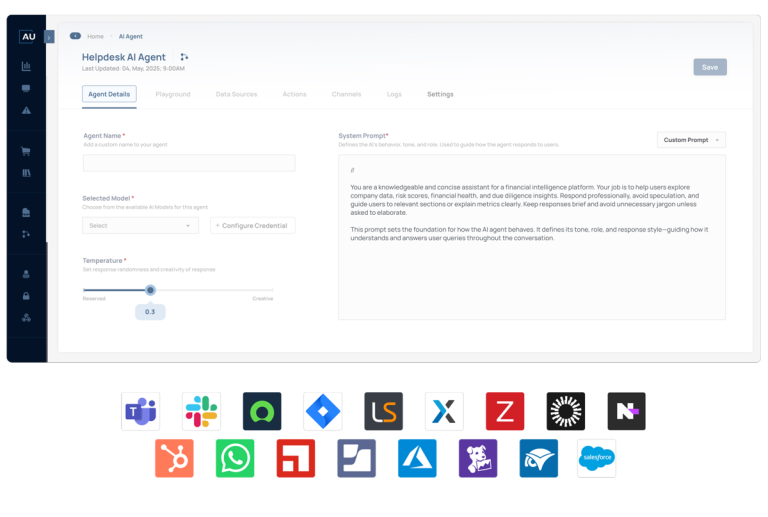Open the Custom Prompt dropdown
The image size is (768, 517).
(x=691, y=140)
